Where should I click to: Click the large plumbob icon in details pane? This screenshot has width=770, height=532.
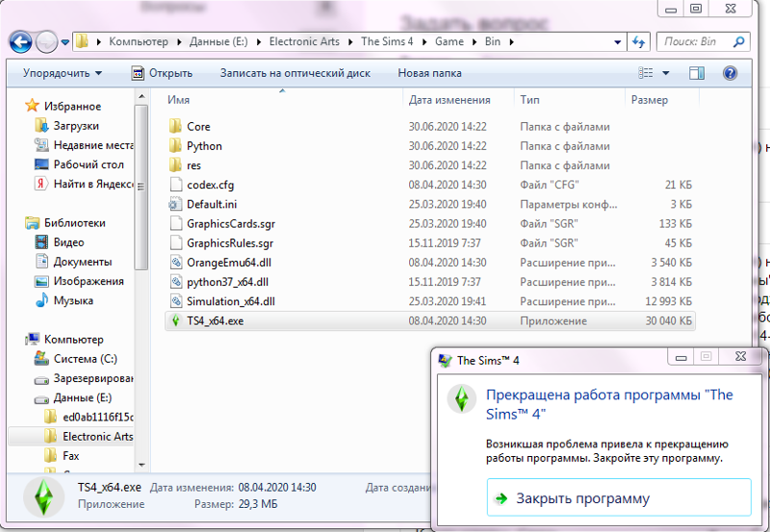pyautogui.click(x=43, y=496)
